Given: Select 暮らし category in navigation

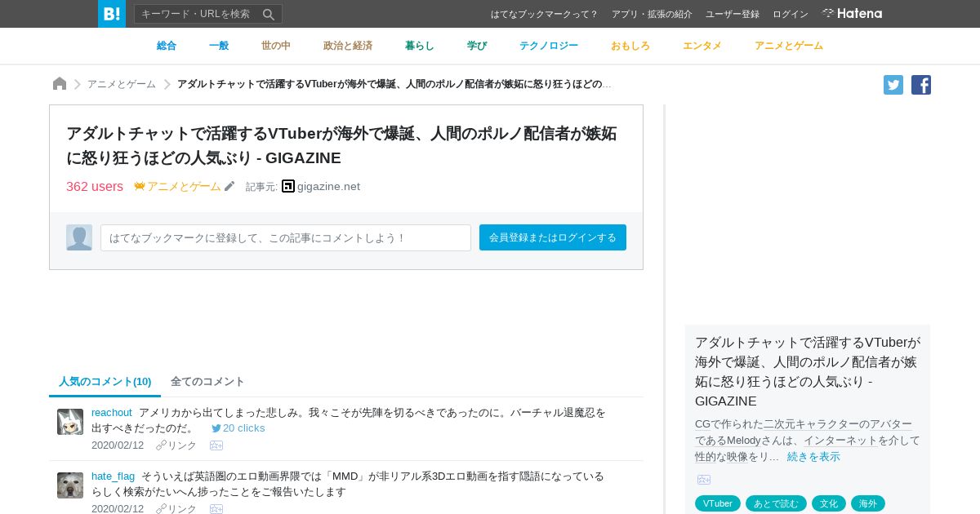Looking at the screenshot, I should pos(420,46).
